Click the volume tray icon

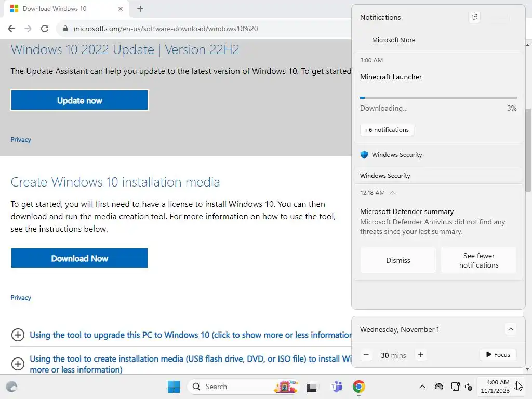point(469,387)
